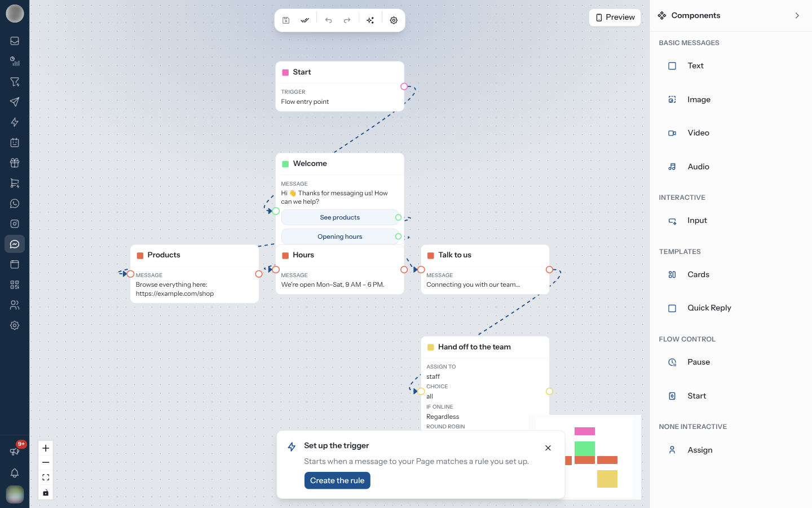This screenshot has height=508, width=812.
Task: Dismiss the Set up the trigger card
Action: pos(548,448)
